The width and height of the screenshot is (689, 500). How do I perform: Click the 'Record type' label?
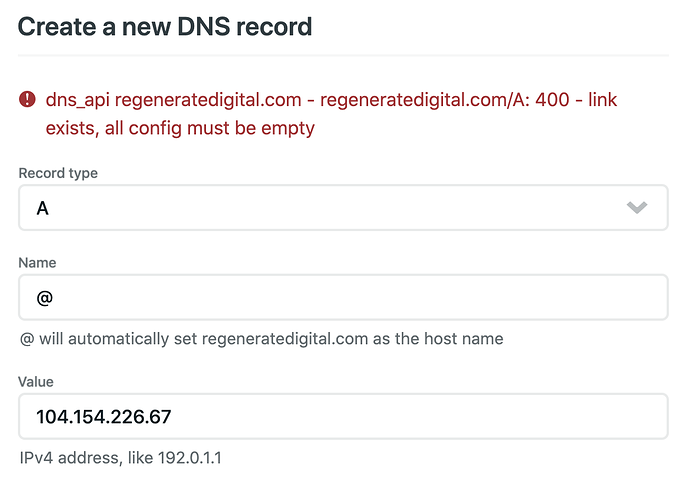click(58, 173)
